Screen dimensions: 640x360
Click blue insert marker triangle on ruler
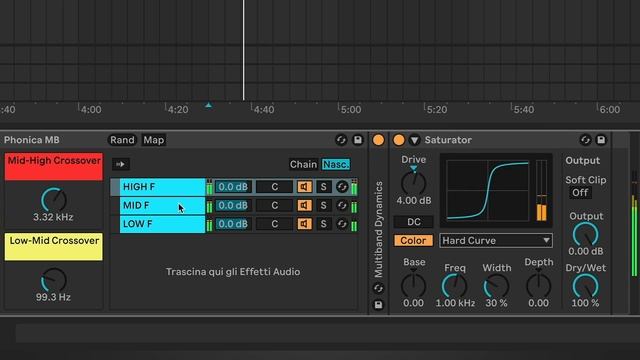[x=209, y=105]
